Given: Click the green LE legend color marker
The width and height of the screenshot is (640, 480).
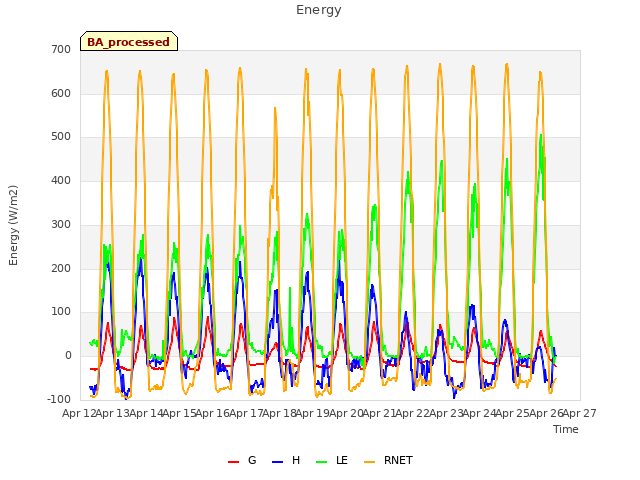Looking at the screenshot, I should pos(322,462).
